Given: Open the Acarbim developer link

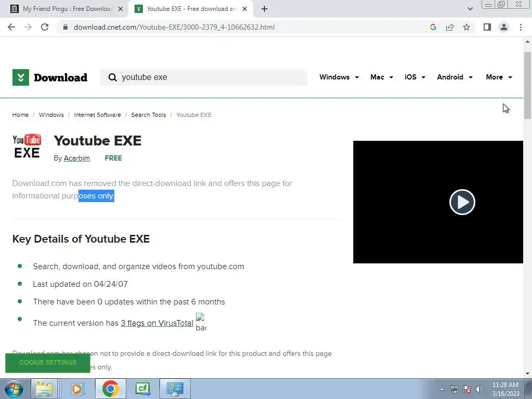Looking at the screenshot, I should pyautogui.click(x=77, y=158).
